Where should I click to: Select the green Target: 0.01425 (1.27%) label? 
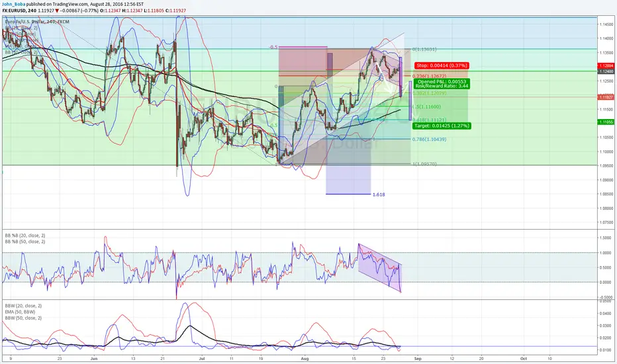[x=442, y=126]
